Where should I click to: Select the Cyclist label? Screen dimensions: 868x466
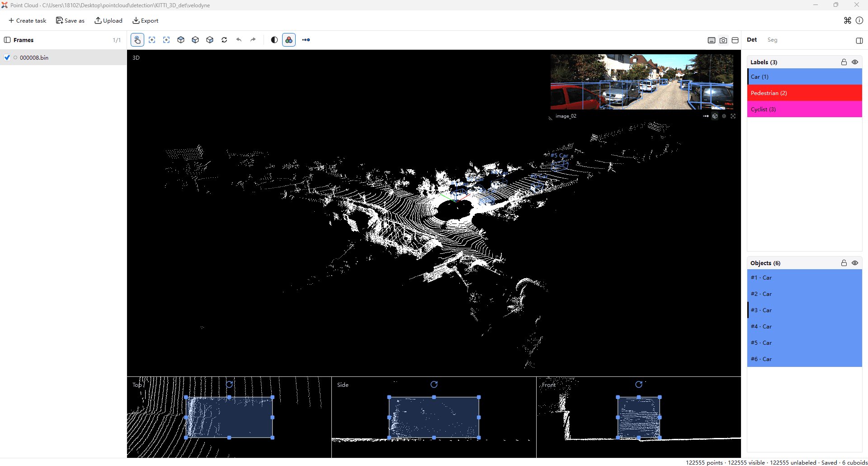coord(805,109)
